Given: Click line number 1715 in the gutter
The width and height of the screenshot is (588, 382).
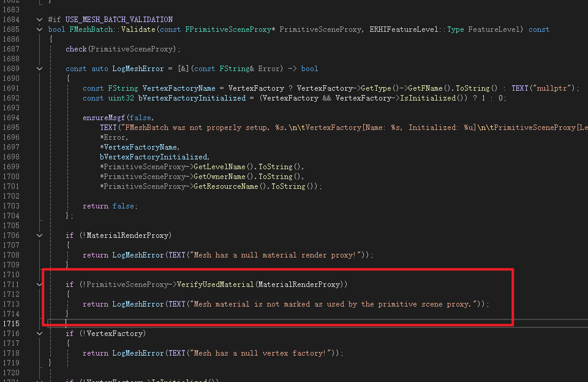Looking at the screenshot, I should tap(11, 324).
